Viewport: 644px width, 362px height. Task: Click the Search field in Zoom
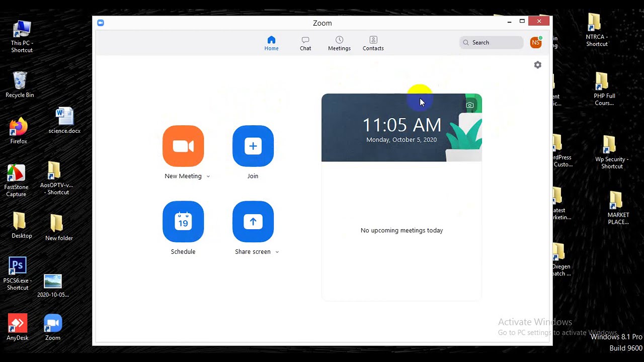click(491, 43)
